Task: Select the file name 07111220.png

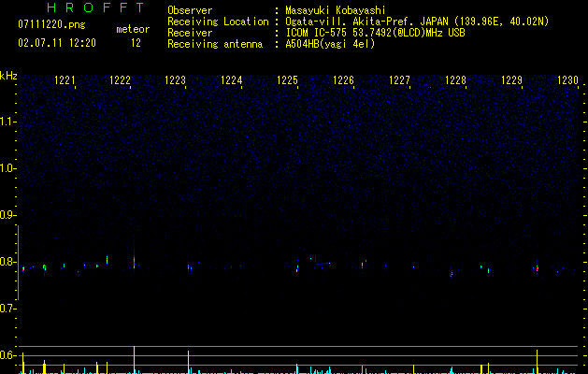Action: click(51, 25)
